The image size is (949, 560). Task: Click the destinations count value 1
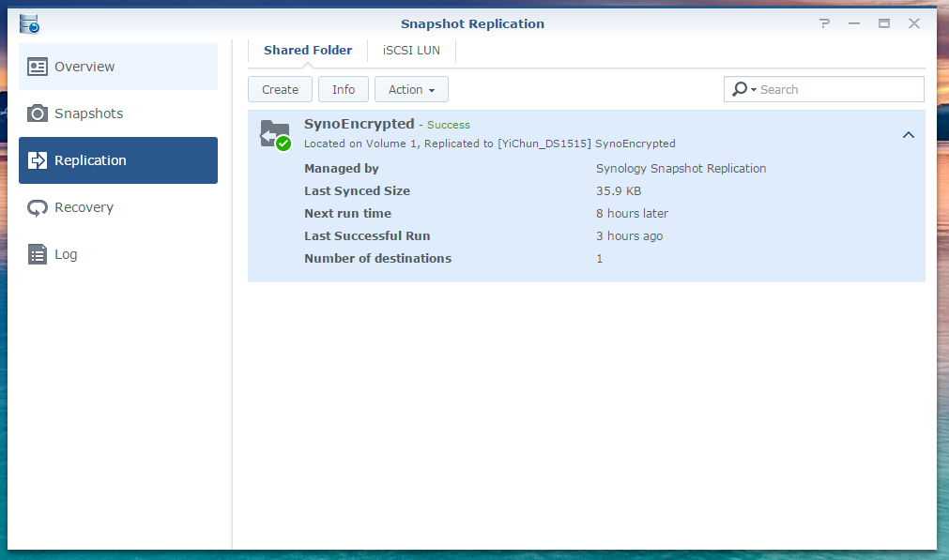(x=599, y=258)
